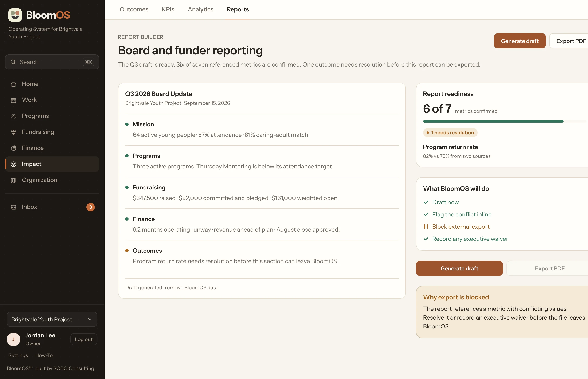The image size is (588, 379).
Task: Click the Fundraising section heading in report
Action: 149,188
